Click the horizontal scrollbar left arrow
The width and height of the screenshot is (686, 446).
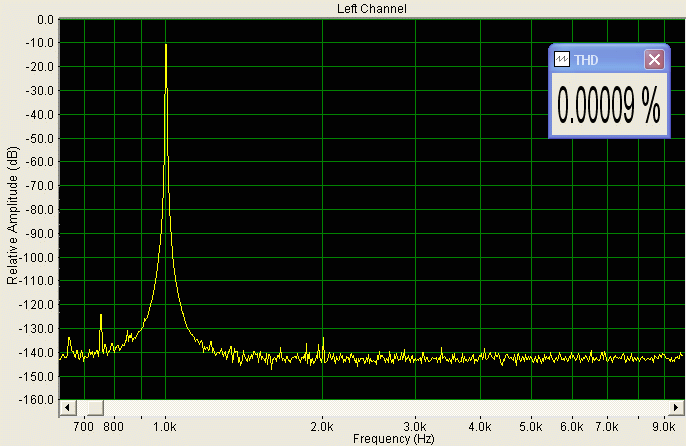click(x=67, y=407)
